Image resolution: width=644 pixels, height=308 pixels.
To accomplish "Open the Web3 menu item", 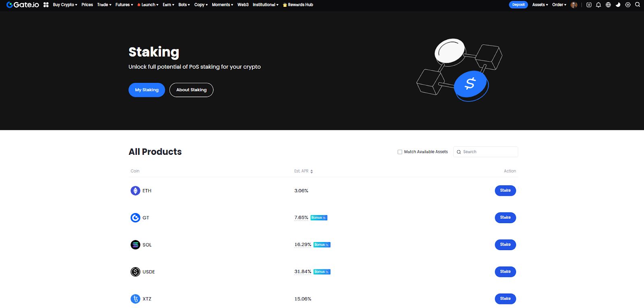I will [243, 5].
